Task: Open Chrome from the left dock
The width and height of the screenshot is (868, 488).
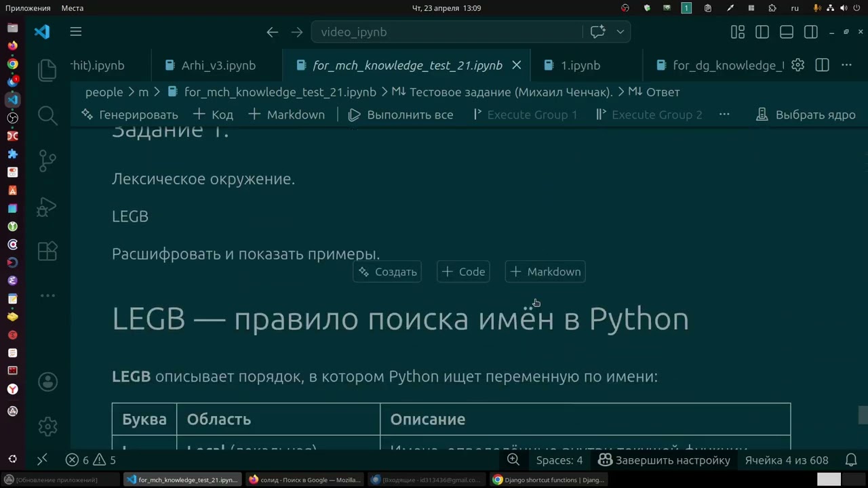Action: pyautogui.click(x=13, y=64)
